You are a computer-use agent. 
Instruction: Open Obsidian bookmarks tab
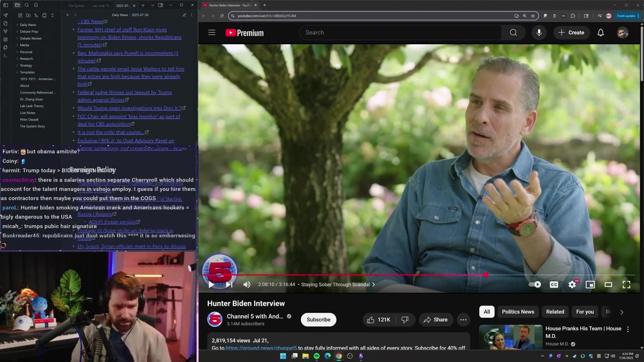(36, 5)
